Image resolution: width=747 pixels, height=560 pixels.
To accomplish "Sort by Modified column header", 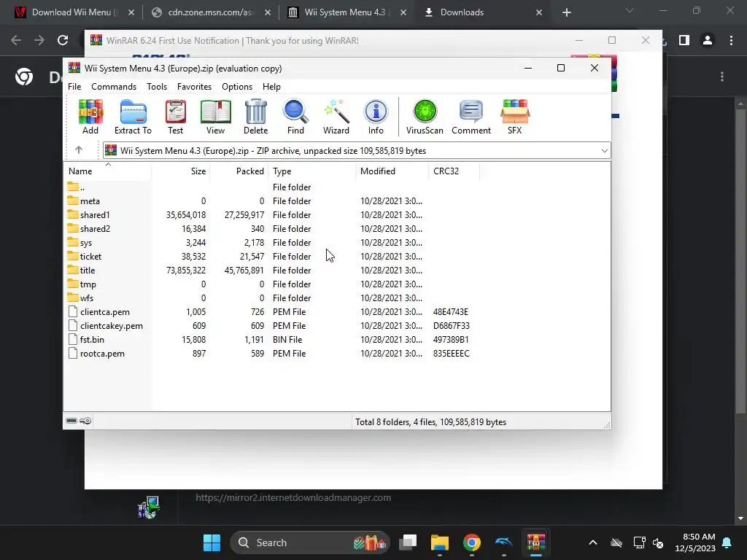I will click(x=392, y=171).
